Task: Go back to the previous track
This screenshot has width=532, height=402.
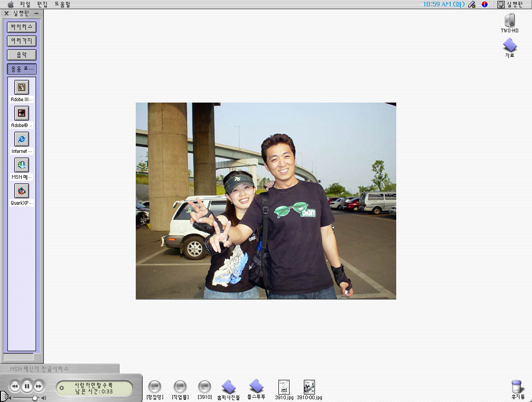Action: (15, 386)
